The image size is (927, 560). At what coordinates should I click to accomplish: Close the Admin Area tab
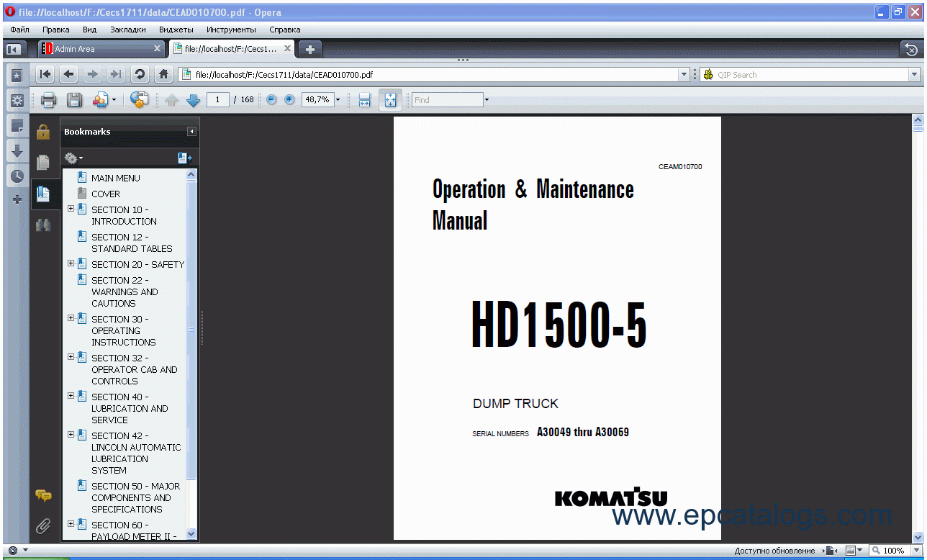pyautogui.click(x=158, y=48)
